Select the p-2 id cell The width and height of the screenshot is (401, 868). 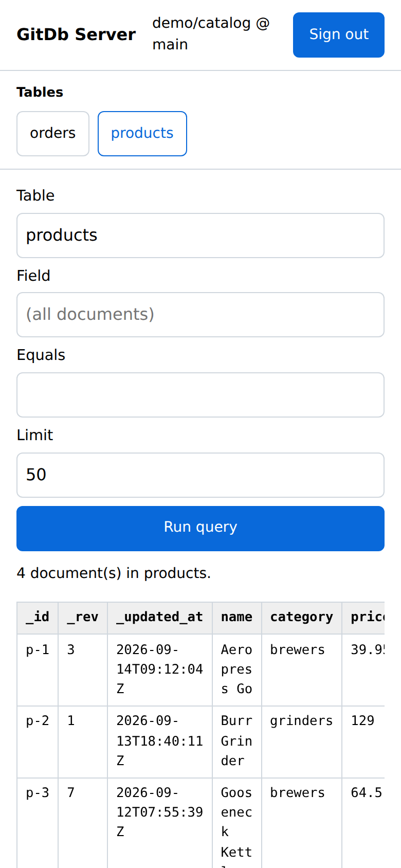tap(38, 742)
